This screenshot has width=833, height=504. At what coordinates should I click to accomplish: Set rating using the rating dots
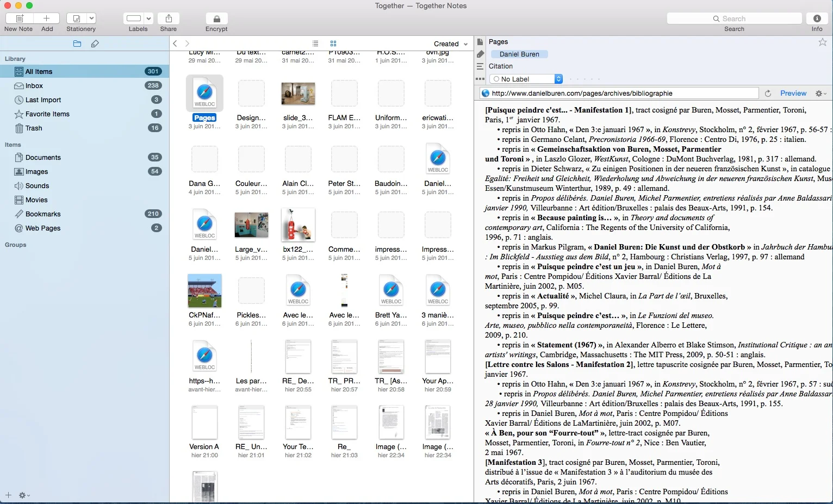(584, 79)
